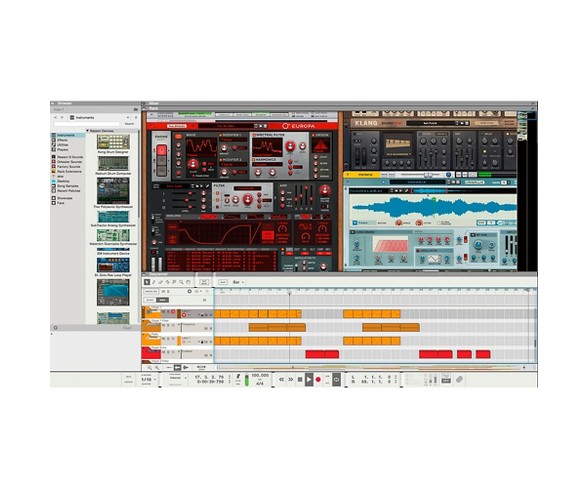
Task: Open Klang patch browser folder icon
Action: [x=462, y=123]
